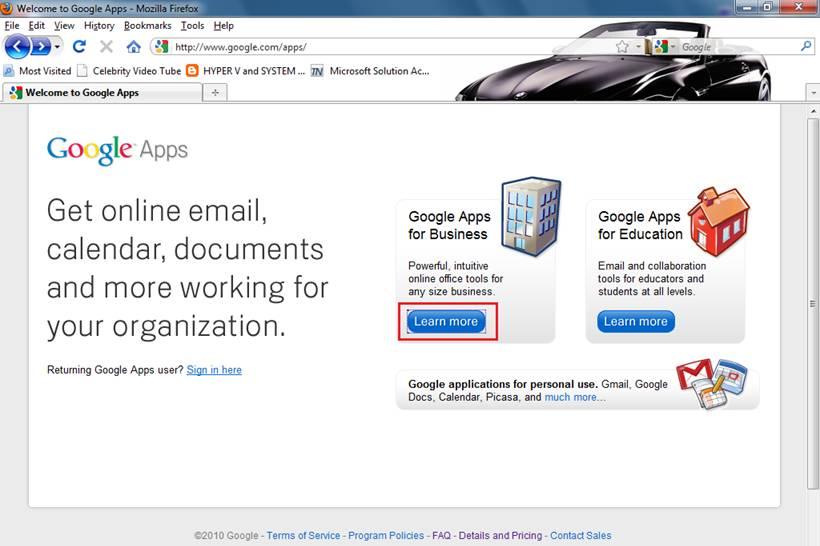
Task: Follow the much more... link
Action: click(x=575, y=397)
